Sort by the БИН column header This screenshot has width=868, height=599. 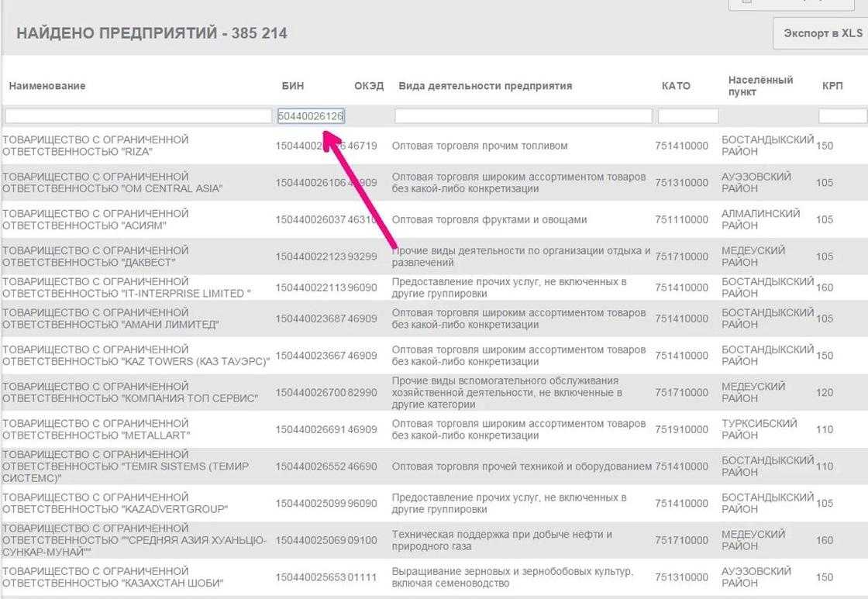pyautogui.click(x=293, y=86)
